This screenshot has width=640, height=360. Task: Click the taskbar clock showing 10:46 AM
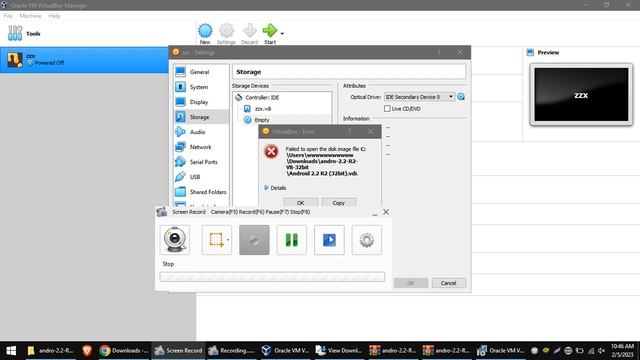pyautogui.click(x=622, y=351)
